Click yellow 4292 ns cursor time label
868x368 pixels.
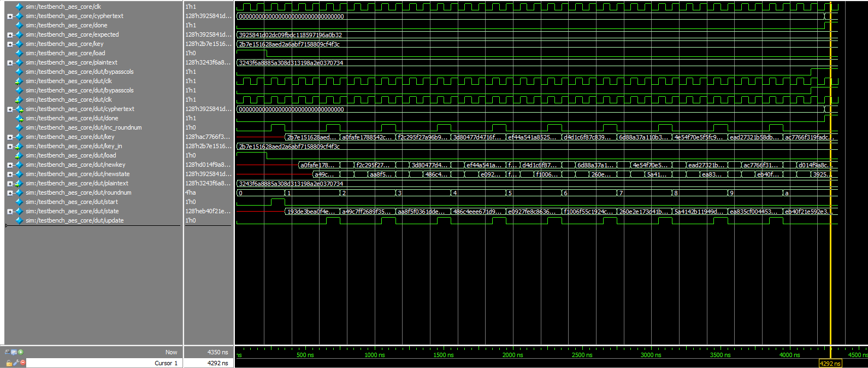(830, 364)
